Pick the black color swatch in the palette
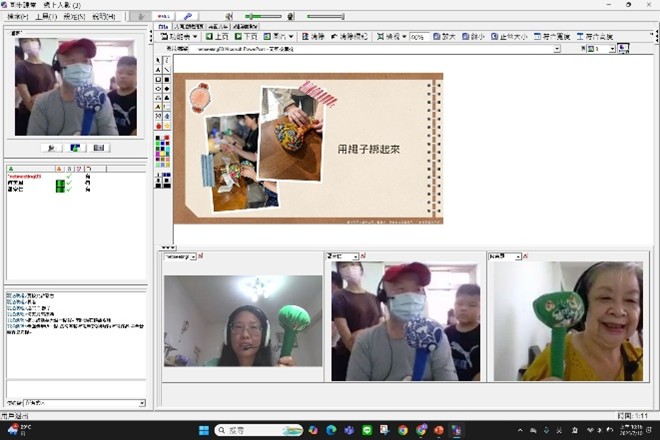Image resolution: width=660 pixels, height=440 pixels. (x=158, y=138)
